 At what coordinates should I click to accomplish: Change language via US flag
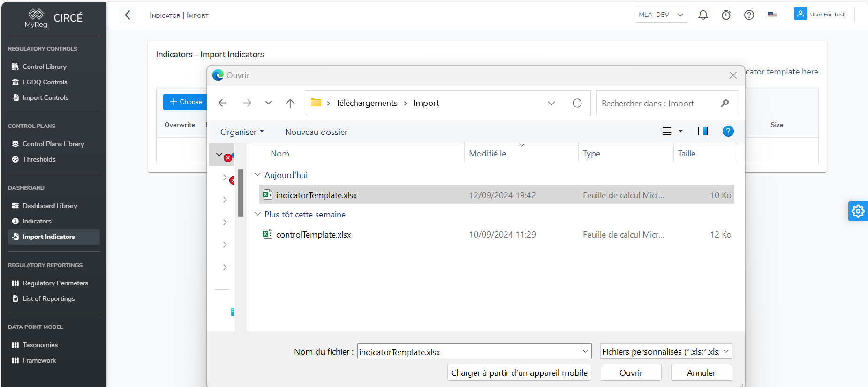coord(772,15)
